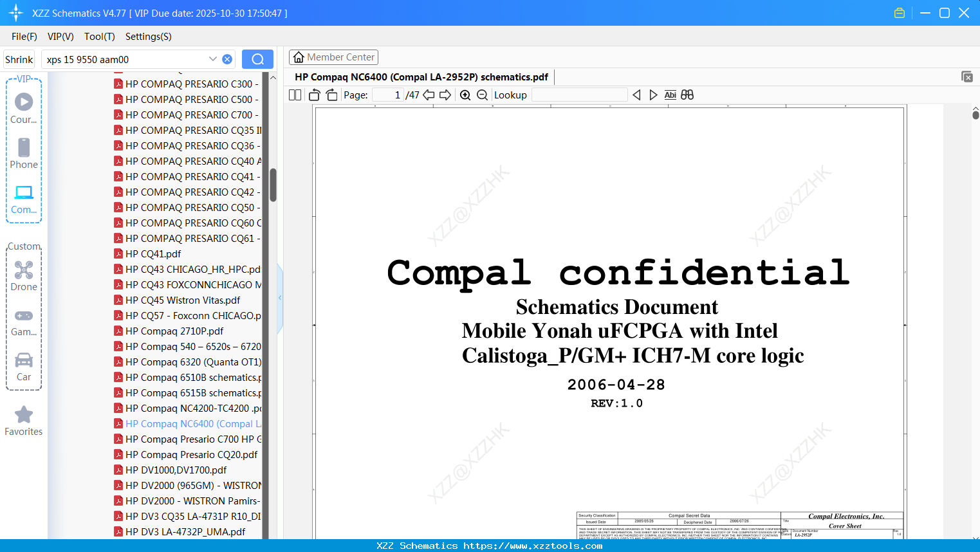980x552 pixels.
Task: Open HP Compaq 6510B schematics file
Action: (x=187, y=377)
